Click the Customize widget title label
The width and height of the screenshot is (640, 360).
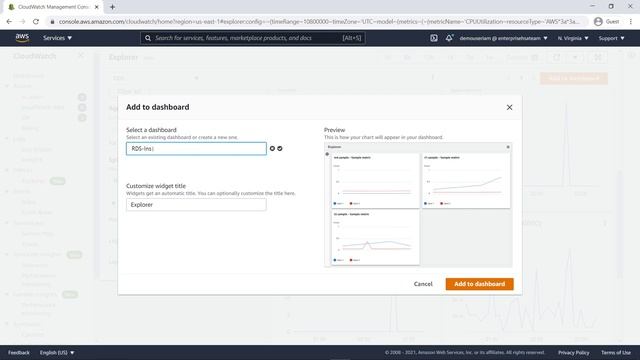[156, 186]
